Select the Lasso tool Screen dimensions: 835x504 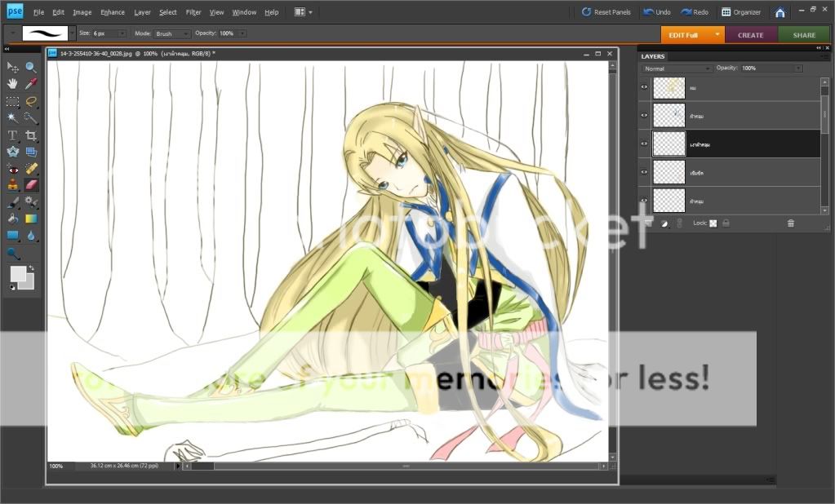(x=31, y=101)
